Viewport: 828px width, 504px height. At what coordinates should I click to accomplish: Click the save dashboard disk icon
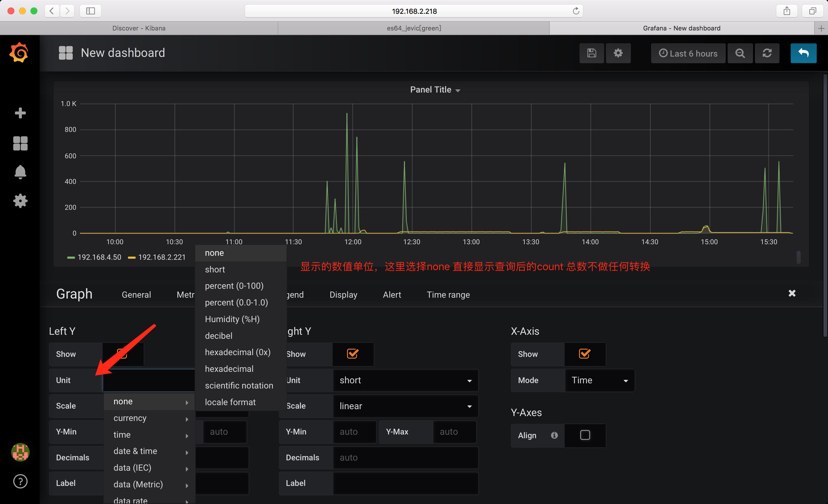click(591, 53)
